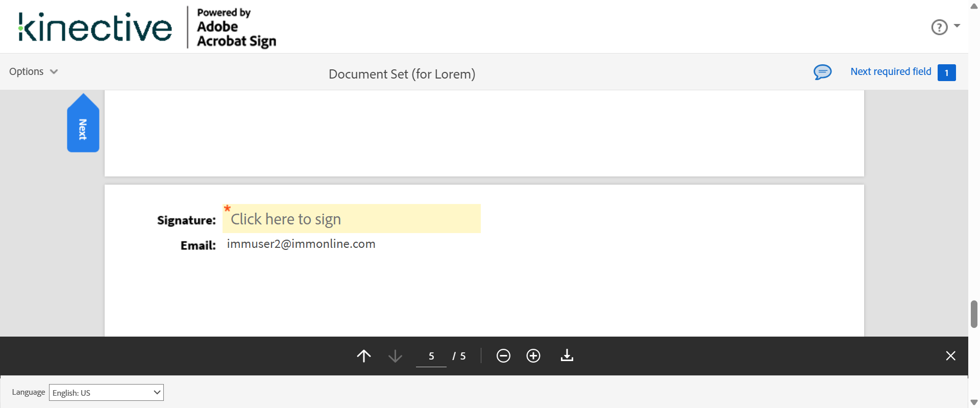Click the page number input box
This screenshot has width=980, height=408.
(x=431, y=356)
